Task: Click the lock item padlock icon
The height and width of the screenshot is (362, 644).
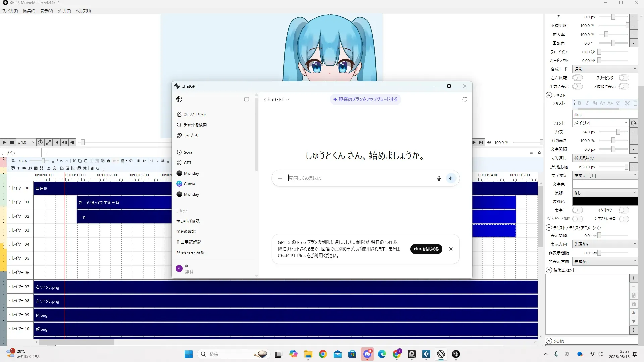Action: (108, 161)
